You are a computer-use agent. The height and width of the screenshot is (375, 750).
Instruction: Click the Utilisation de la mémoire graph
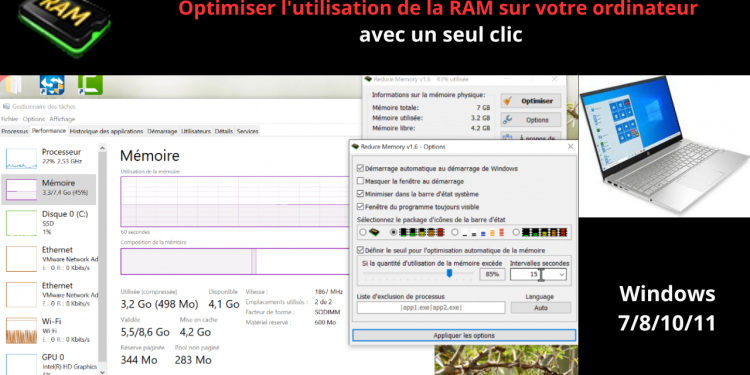(x=235, y=201)
